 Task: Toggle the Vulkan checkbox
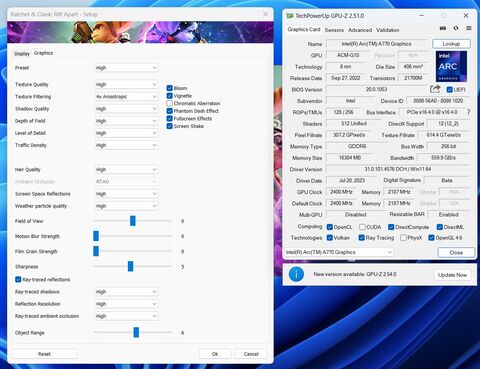tap(330, 238)
